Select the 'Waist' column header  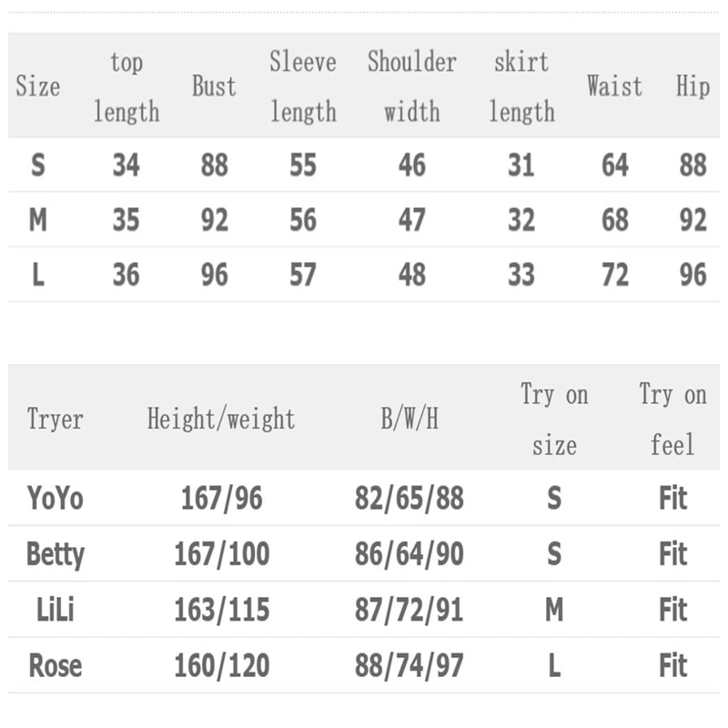614,86
